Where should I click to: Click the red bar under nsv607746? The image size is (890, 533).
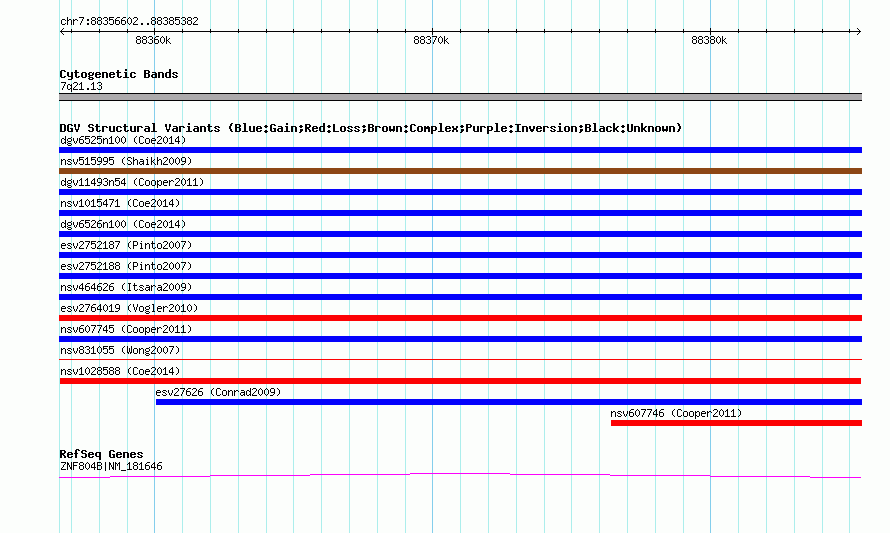[x=736, y=423]
